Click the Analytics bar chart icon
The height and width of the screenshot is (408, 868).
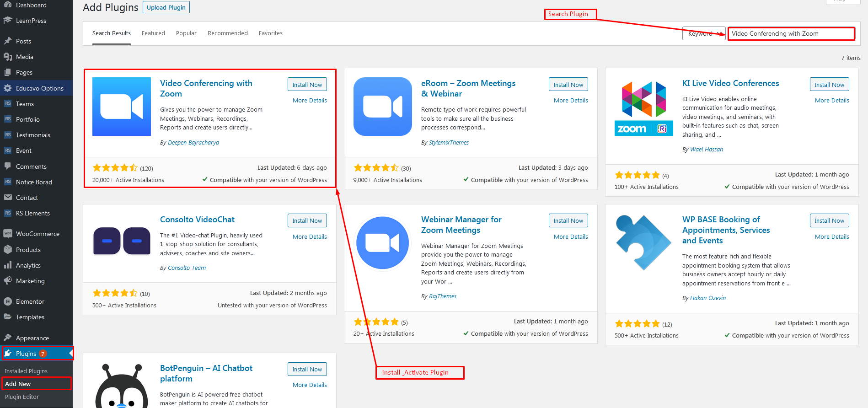pyautogui.click(x=8, y=265)
